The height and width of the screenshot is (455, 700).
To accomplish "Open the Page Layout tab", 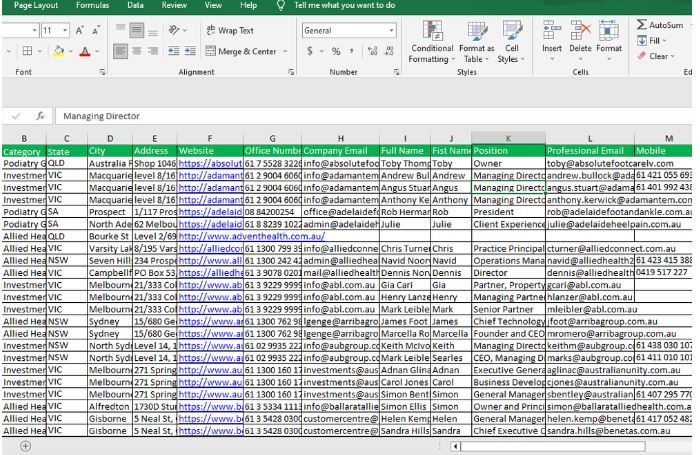I will tap(36, 5).
